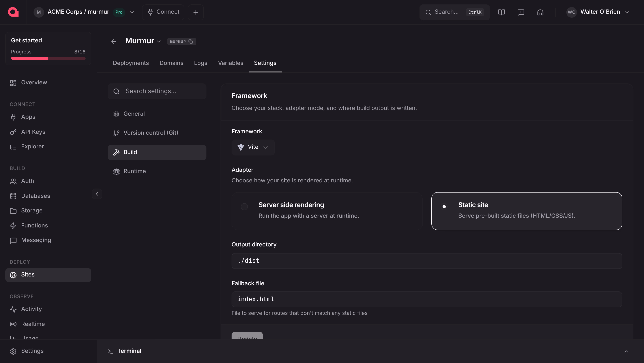Switch to the Logs tab
The image size is (644, 363).
[200, 63]
